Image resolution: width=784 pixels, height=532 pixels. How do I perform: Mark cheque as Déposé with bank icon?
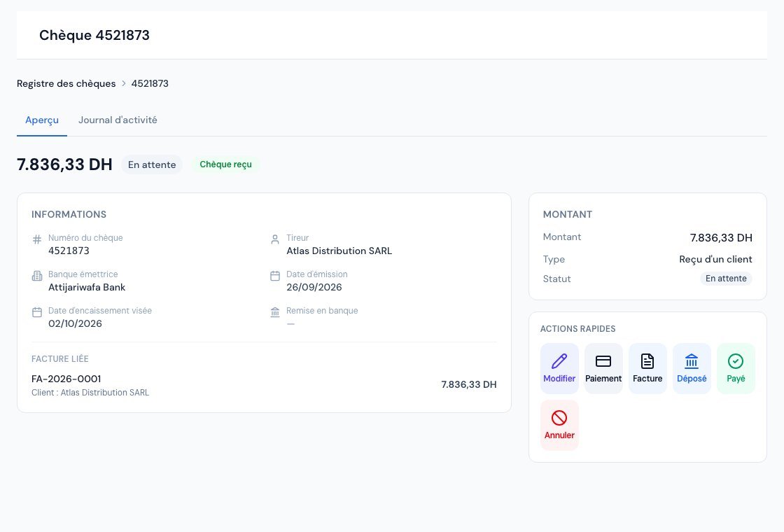pyautogui.click(x=692, y=361)
